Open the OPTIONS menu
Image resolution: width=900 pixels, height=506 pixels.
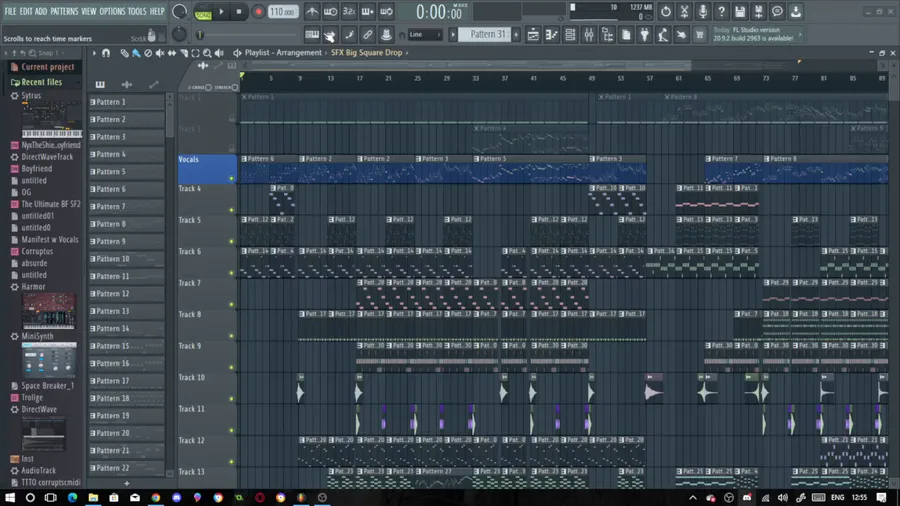click(112, 11)
